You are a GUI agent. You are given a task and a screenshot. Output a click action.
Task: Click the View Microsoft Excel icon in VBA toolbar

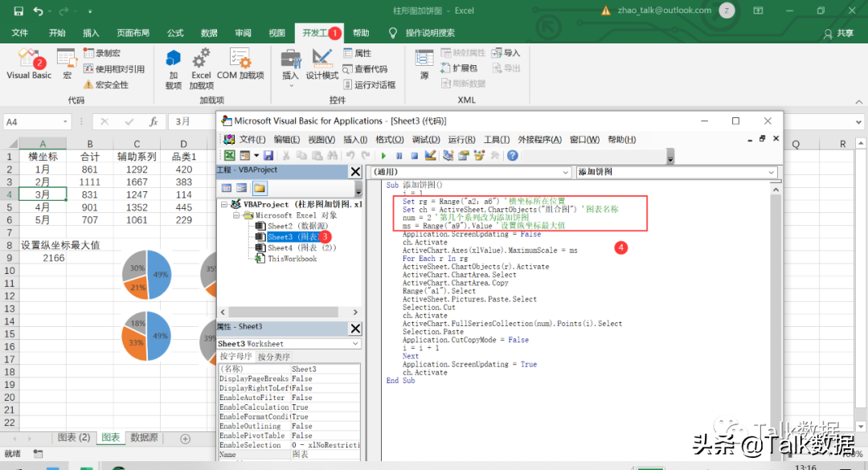click(229, 156)
